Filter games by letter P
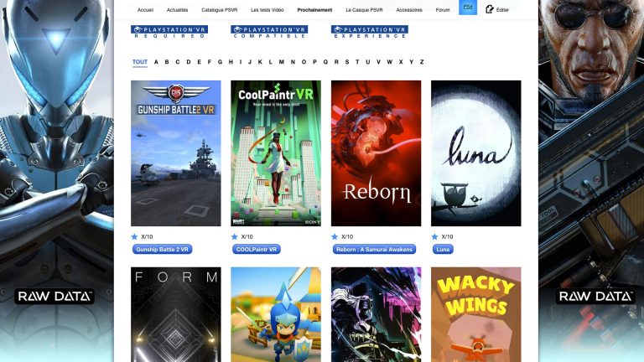644x362 pixels. [314, 62]
